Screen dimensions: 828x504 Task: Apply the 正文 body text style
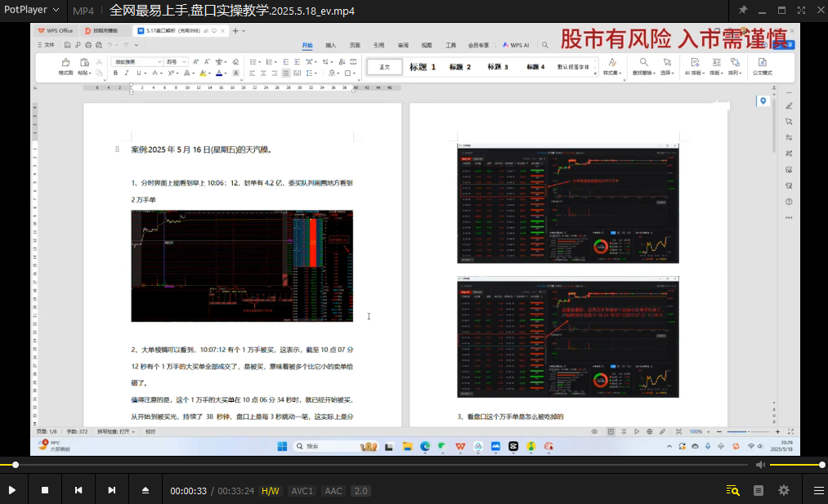[383, 67]
